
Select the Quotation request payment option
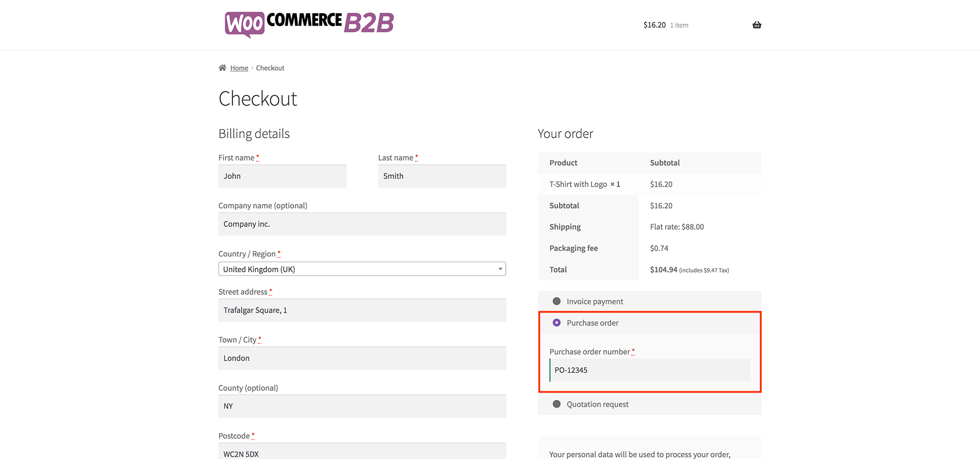[x=557, y=404]
